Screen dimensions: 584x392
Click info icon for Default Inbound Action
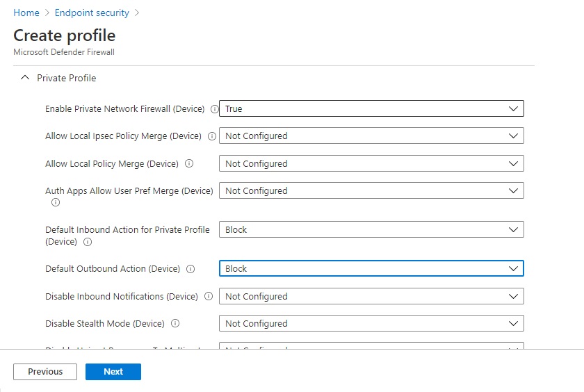88,242
